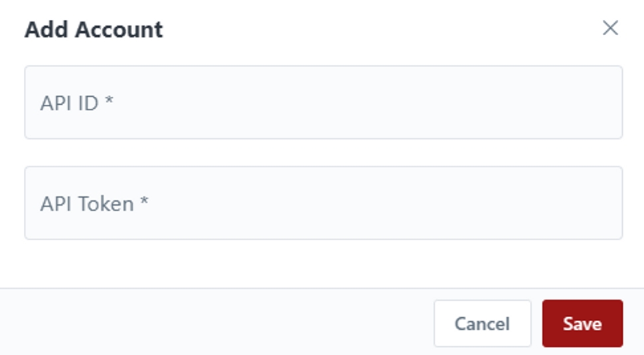Click the Add Account dialog title

point(94,30)
